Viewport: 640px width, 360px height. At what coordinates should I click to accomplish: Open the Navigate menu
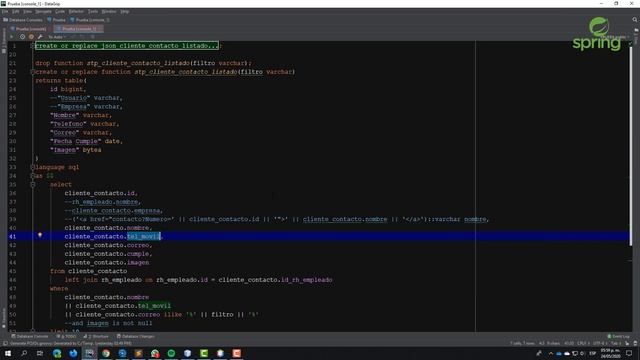(x=43, y=11)
